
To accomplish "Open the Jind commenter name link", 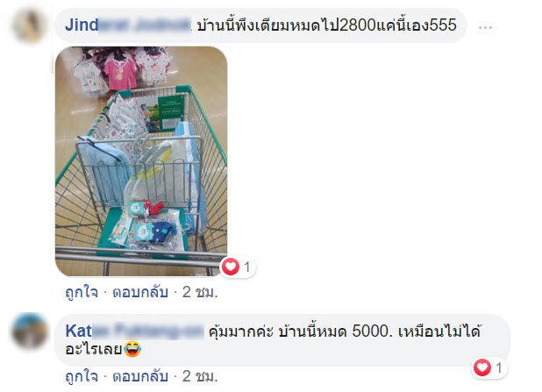I will point(128,25).
